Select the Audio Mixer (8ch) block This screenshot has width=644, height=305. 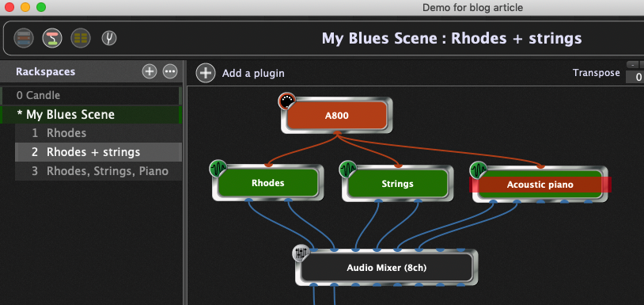pyautogui.click(x=387, y=268)
